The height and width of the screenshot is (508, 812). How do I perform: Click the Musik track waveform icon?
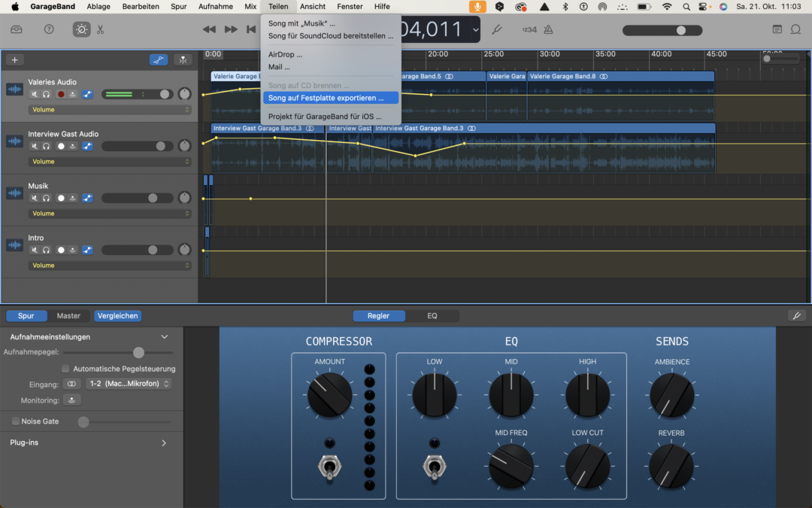pyautogui.click(x=14, y=193)
